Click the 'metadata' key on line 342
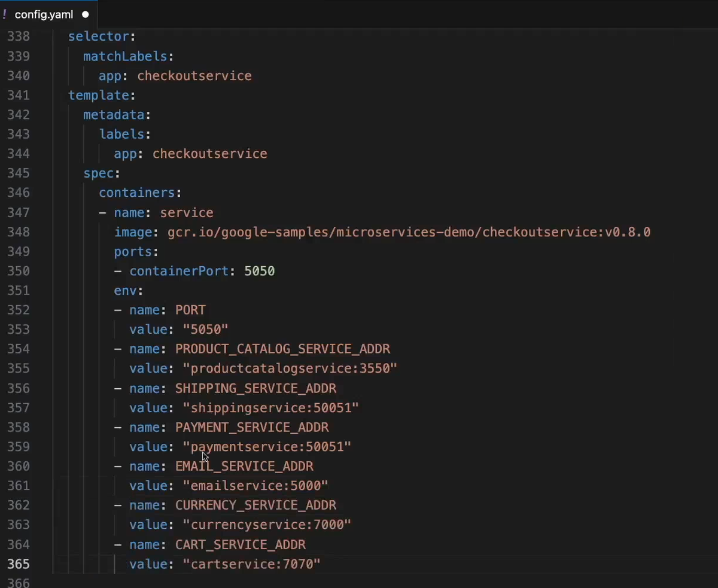718x588 pixels. 114,115
